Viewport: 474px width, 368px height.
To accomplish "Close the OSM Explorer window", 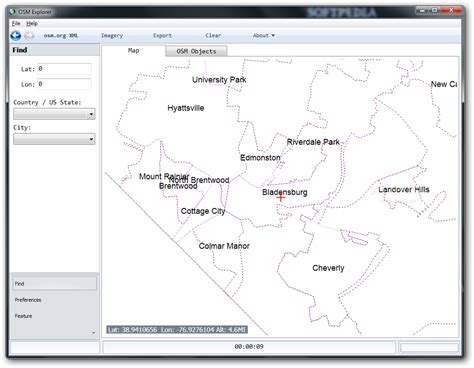I will (451, 11).
